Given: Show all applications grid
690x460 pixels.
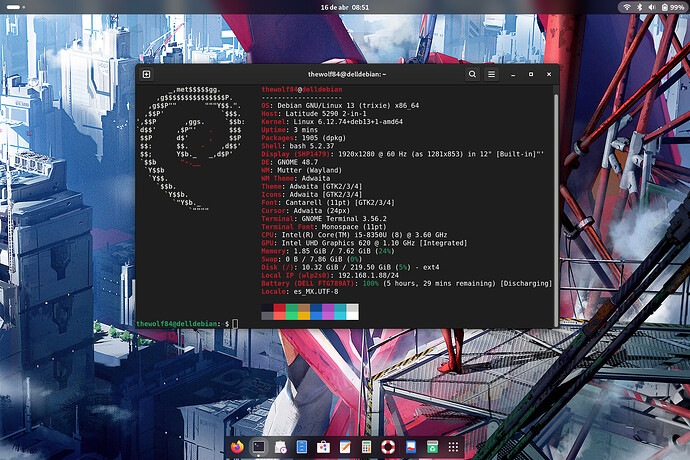Looking at the screenshot, I should [453, 447].
